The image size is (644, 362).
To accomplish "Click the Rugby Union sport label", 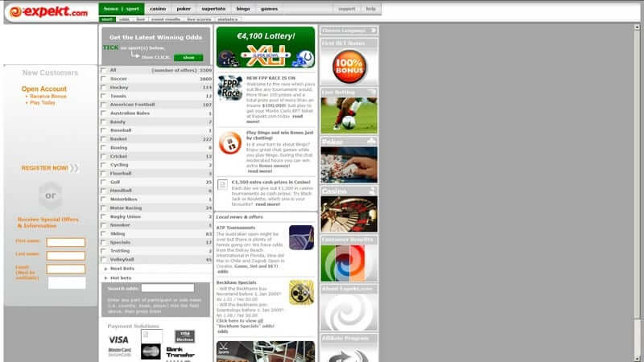I will pyautogui.click(x=126, y=216).
